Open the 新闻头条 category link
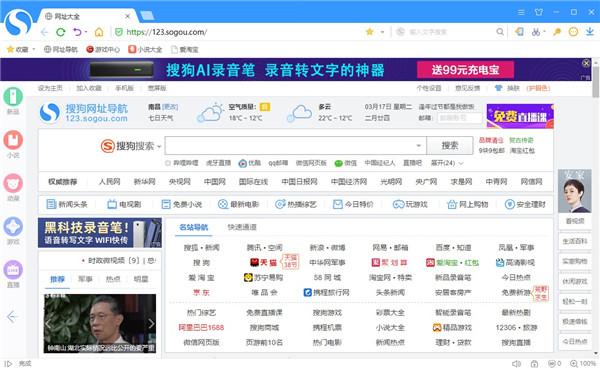The height and width of the screenshot is (369, 600). point(67,204)
